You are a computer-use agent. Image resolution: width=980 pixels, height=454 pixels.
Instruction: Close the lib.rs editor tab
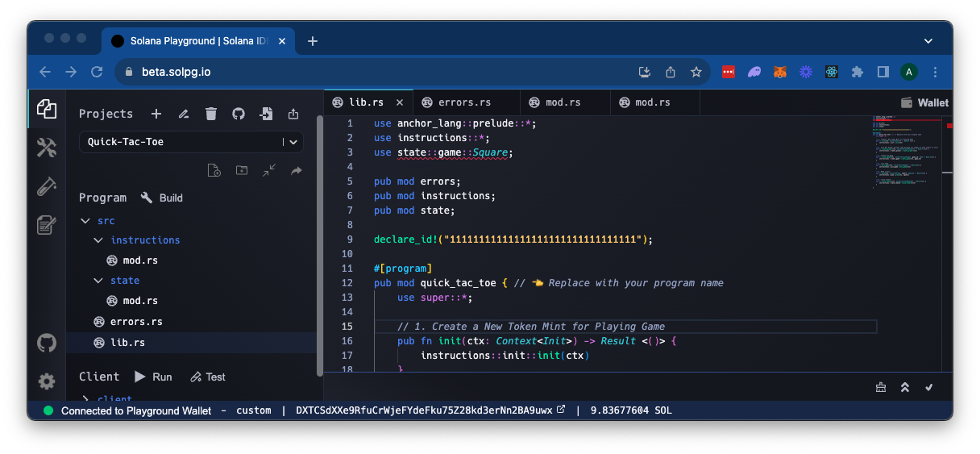coord(400,102)
